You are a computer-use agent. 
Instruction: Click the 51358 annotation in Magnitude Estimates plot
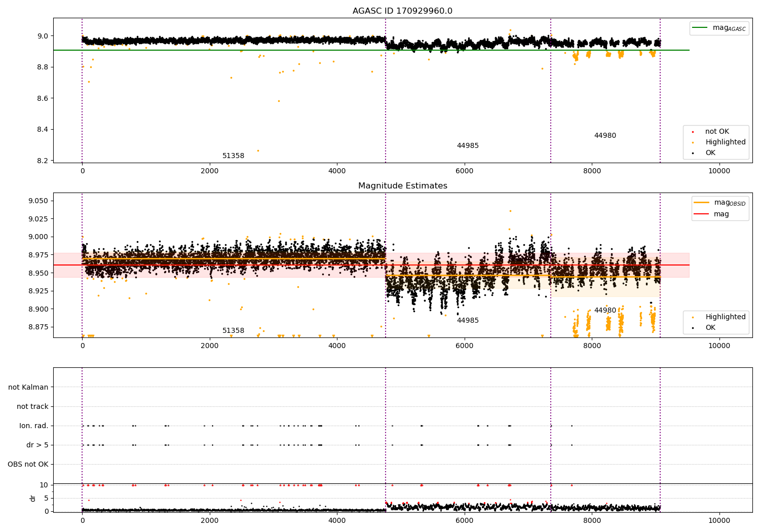click(x=233, y=331)
